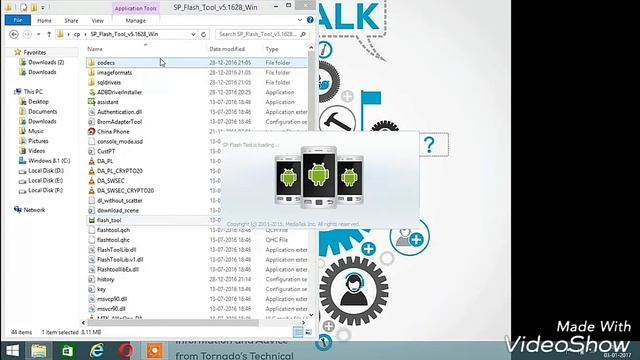This screenshot has width=640, height=360.
Task: Open Desktop under This PC
Action: (38, 102)
